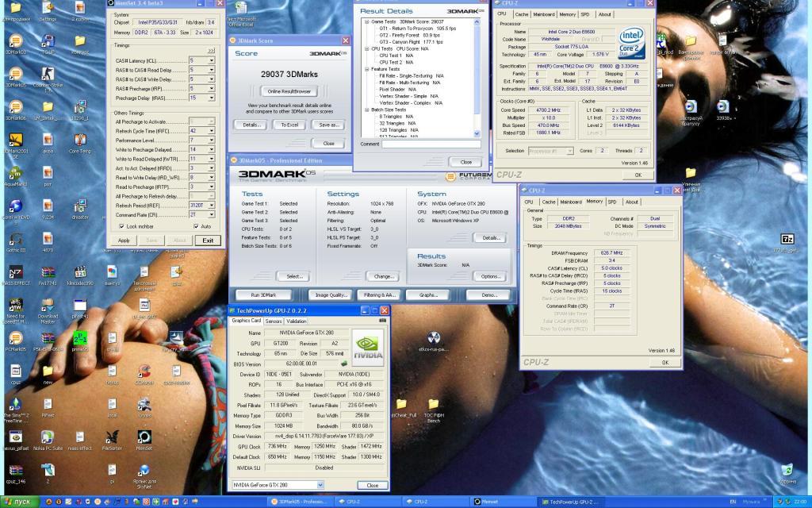This screenshot has width=812, height=508.
Task: Open the 7z archive icon on desktop
Action: click(x=787, y=239)
